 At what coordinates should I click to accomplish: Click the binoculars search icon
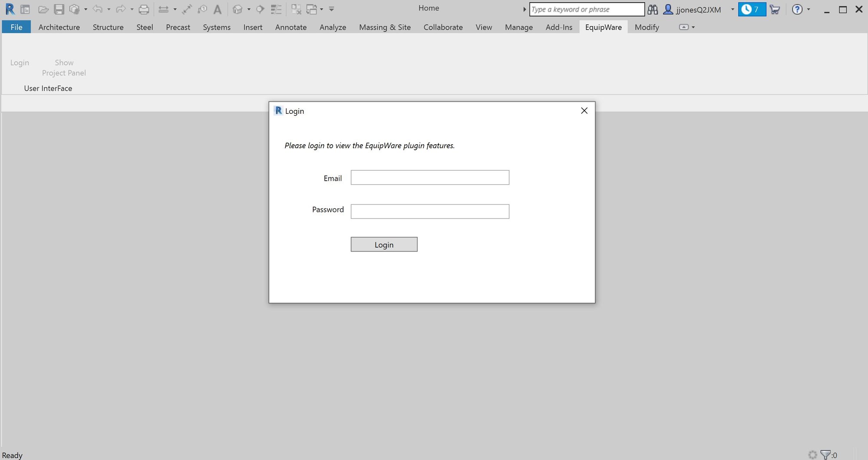click(652, 9)
